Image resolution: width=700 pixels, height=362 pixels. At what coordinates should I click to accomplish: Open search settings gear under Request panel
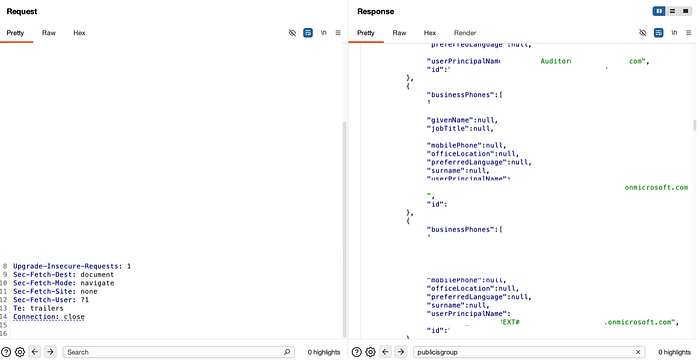tap(20, 352)
